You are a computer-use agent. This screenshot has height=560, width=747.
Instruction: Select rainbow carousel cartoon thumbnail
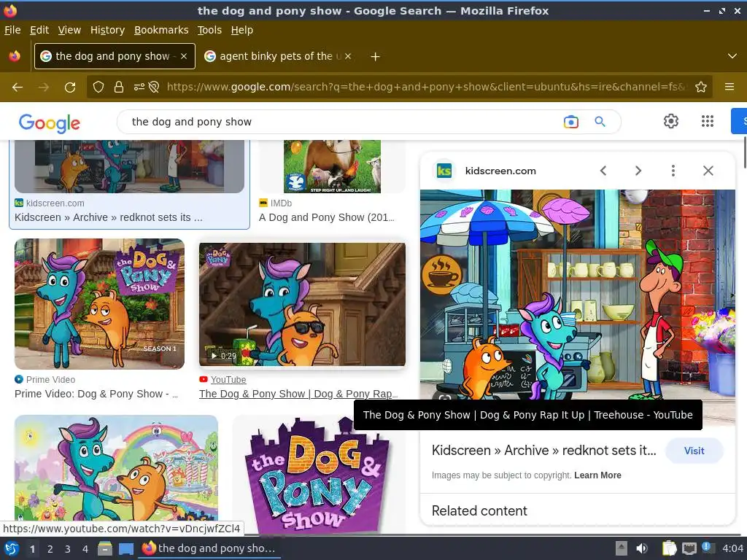click(116, 468)
